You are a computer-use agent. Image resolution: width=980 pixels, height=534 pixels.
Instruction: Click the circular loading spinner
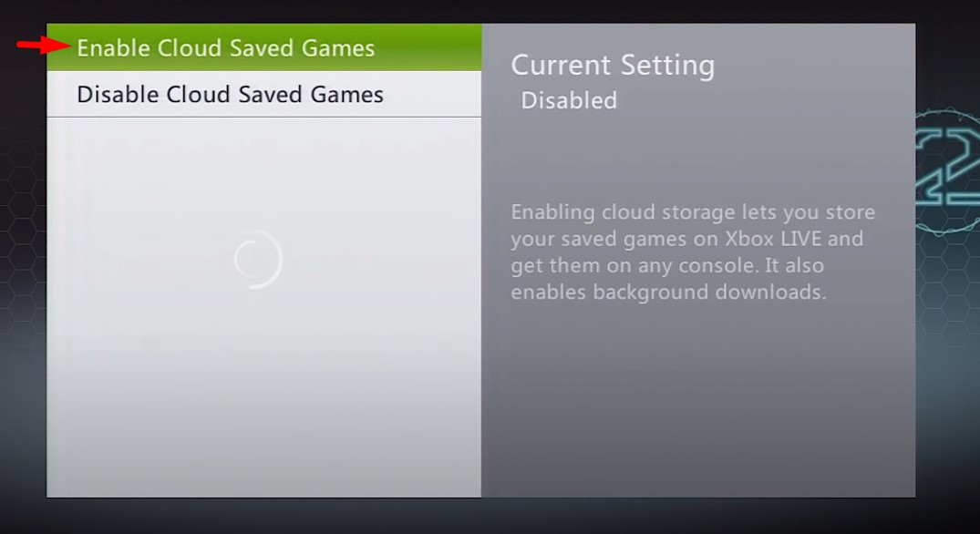[258, 260]
